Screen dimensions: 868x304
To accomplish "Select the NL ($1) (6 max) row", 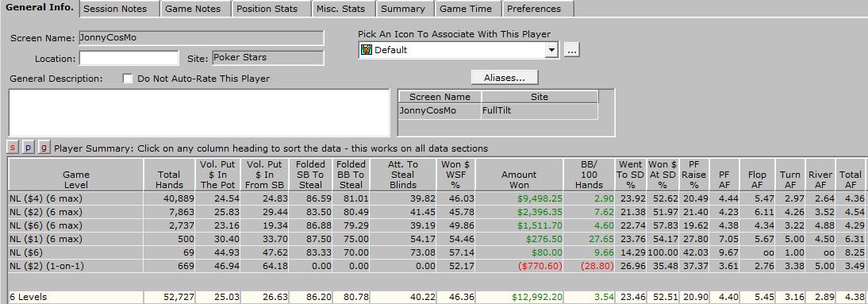I will 436,239.
